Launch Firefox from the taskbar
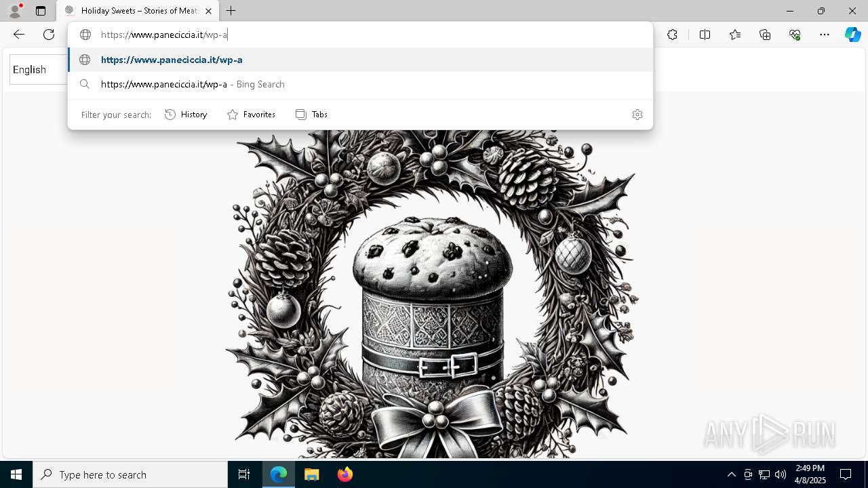The image size is (868, 488). [x=345, y=474]
